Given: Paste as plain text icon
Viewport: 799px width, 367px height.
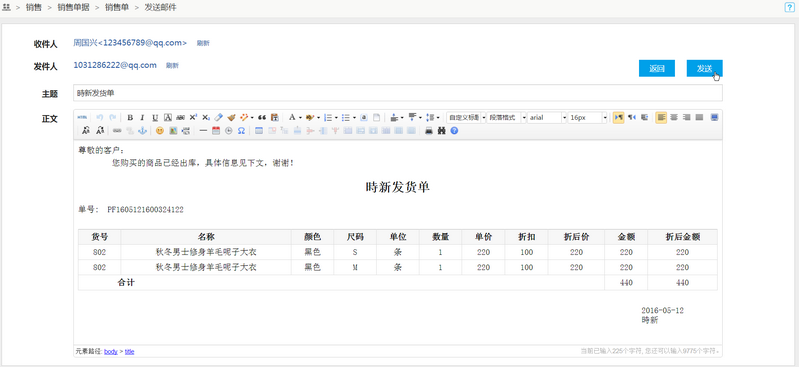Looking at the screenshot, I should (x=275, y=117).
